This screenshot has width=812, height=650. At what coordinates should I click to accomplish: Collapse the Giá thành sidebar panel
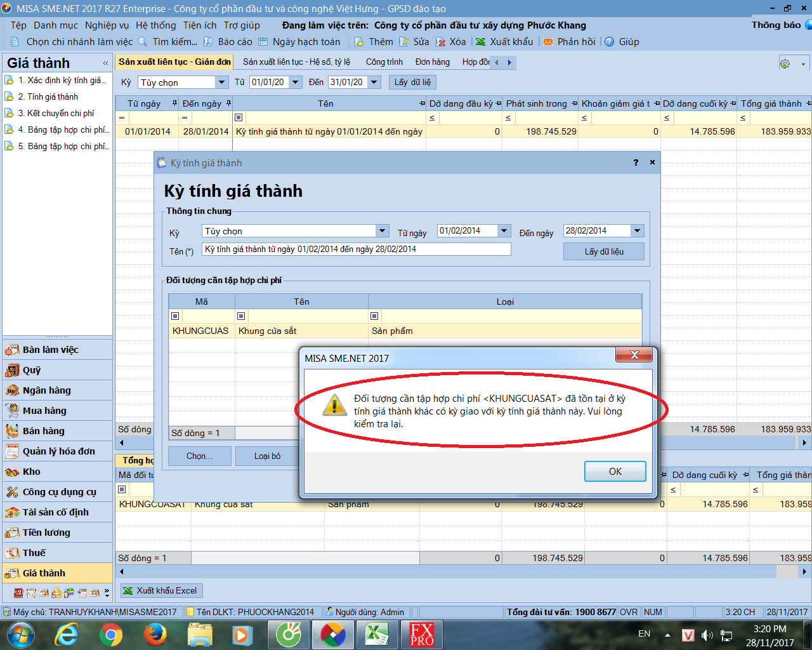(x=105, y=63)
